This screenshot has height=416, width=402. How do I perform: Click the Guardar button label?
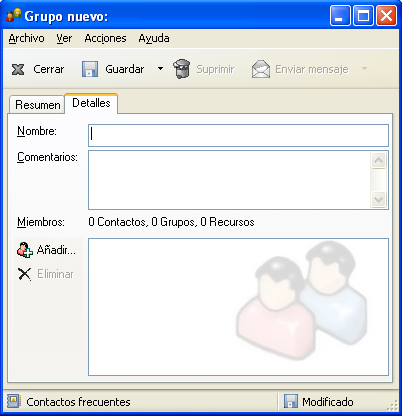(x=125, y=69)
